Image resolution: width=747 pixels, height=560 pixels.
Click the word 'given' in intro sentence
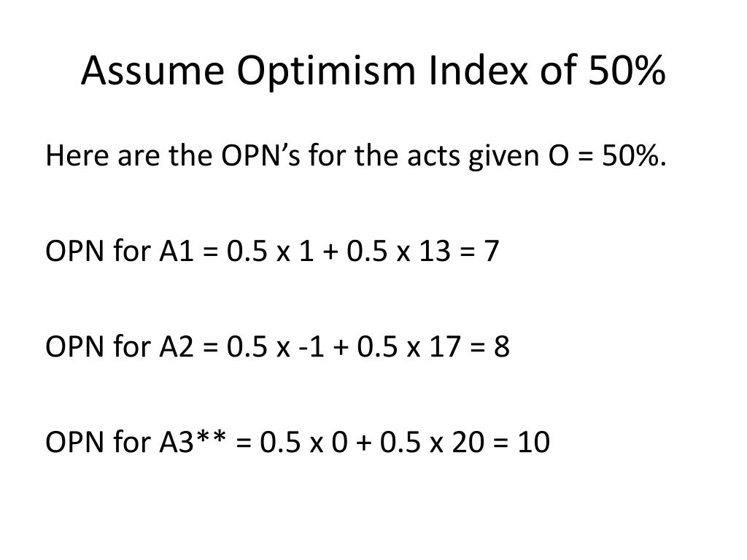pyautogui.click(x=504, y=157)
